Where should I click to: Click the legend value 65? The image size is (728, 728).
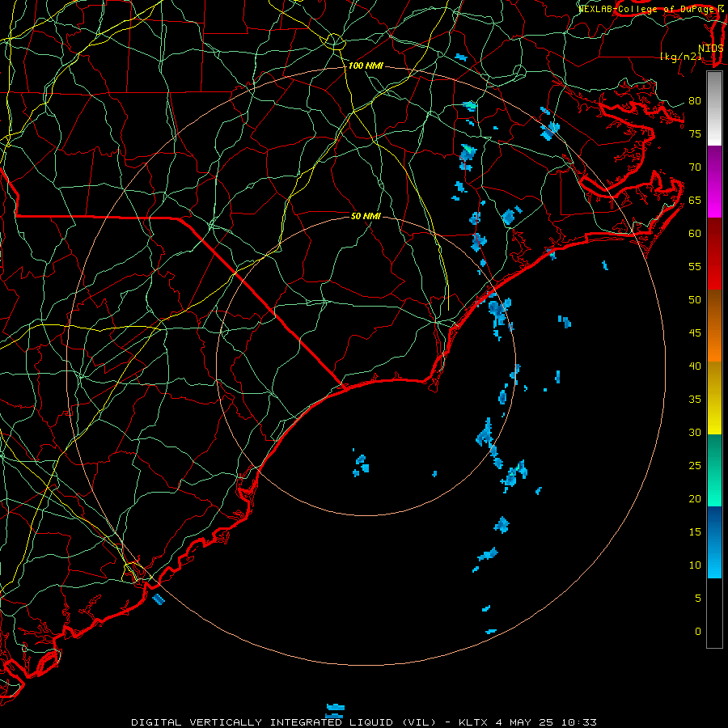click(695, 200)
